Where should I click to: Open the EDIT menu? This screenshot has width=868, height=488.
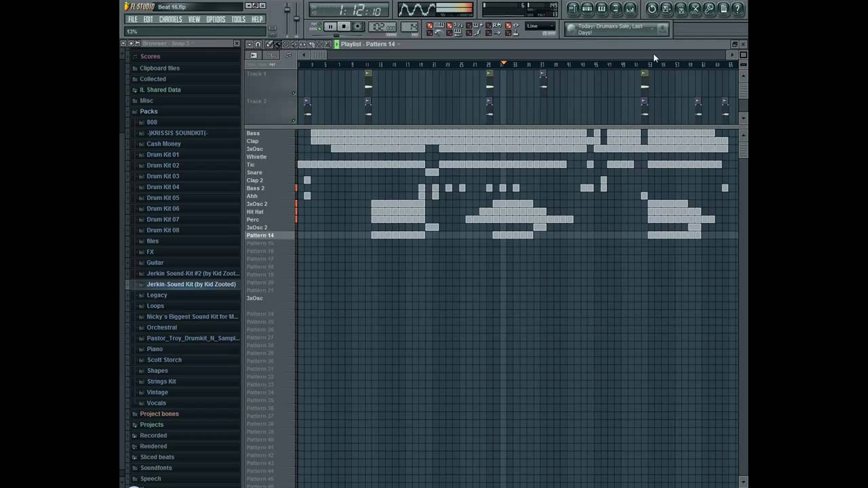coord(148,20)
